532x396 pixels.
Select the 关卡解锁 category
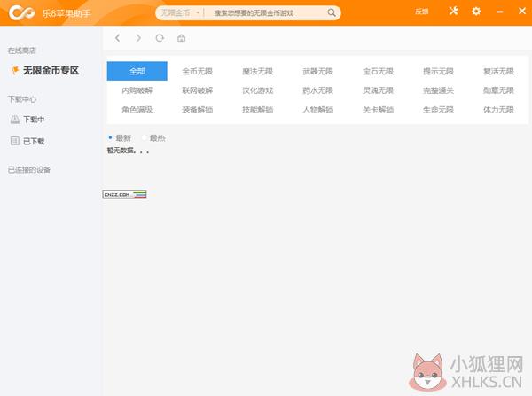point(379,110)
